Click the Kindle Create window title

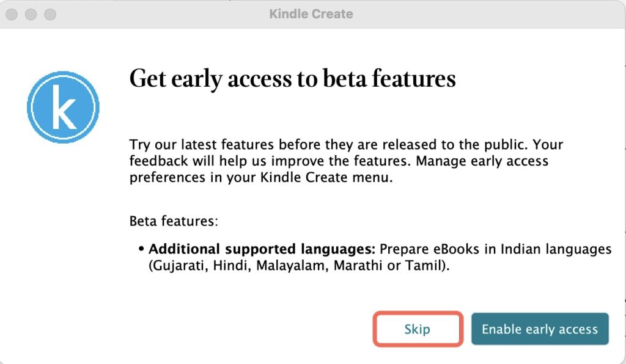(x=311, y=13)
